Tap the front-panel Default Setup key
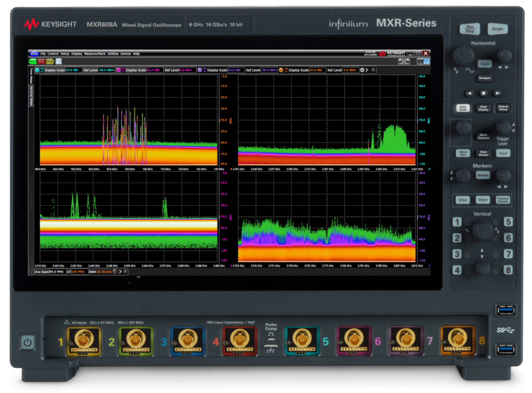 503,108
